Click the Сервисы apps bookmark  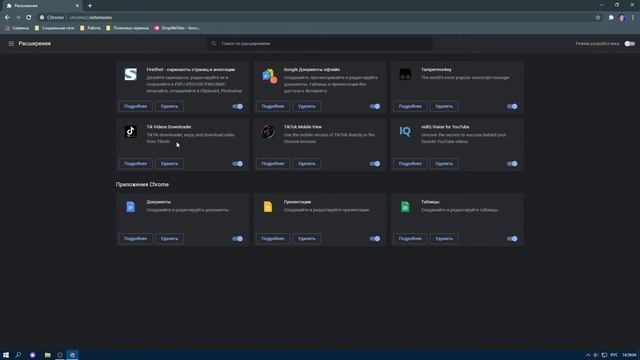[x=17, y=28]
